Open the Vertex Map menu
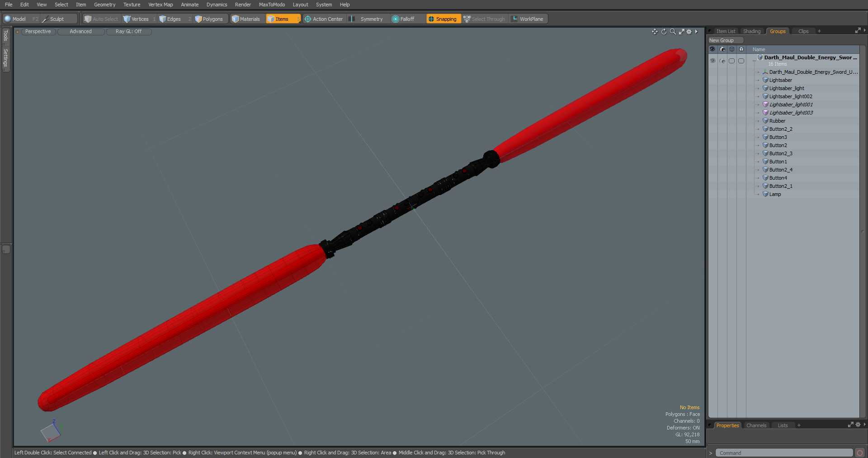This screenshot has width=868, height=458. (160, 5)
